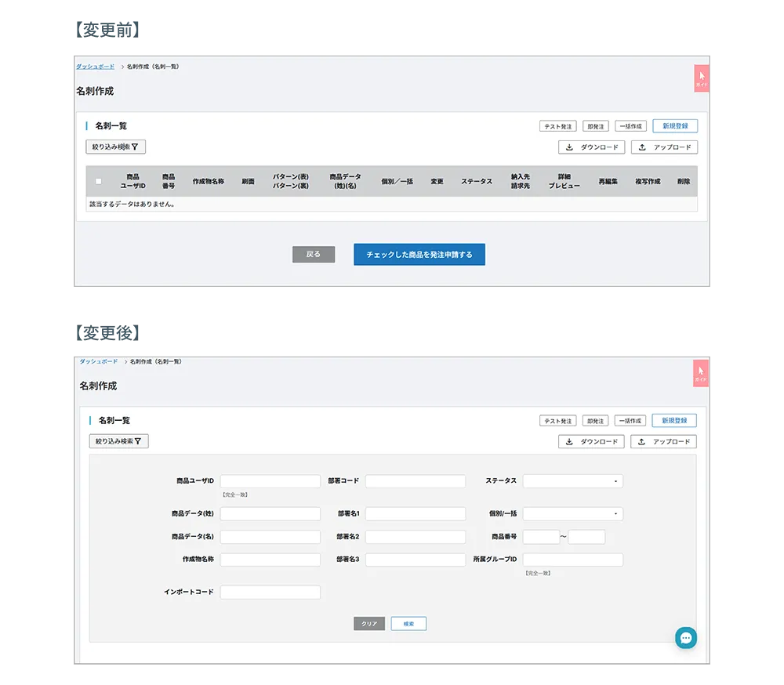Click the 個別／一括 column header
Viewport: 784px width, 685px height.
pos(397,182)
